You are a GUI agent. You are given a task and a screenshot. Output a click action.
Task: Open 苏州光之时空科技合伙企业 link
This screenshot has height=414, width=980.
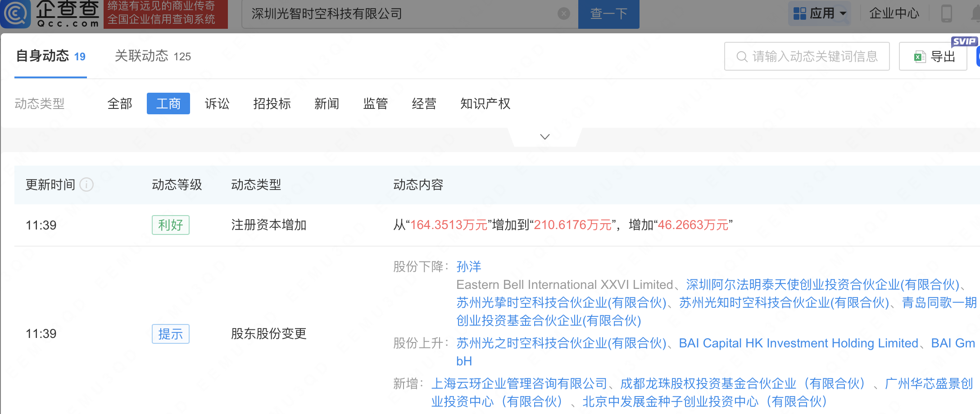[561, 343]
